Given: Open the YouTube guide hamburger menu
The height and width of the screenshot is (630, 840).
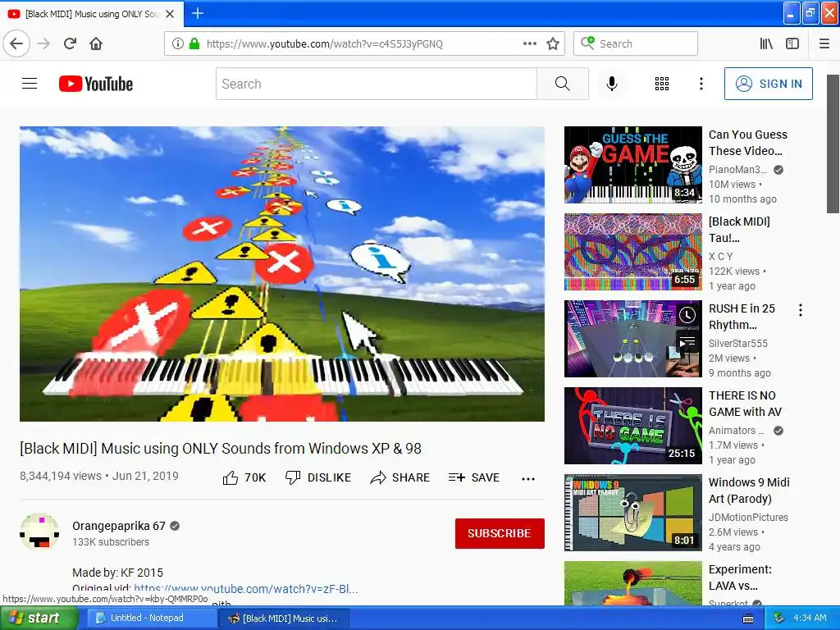Looking at the screenshot, I should pyautogui.click(x=30, y=84).
